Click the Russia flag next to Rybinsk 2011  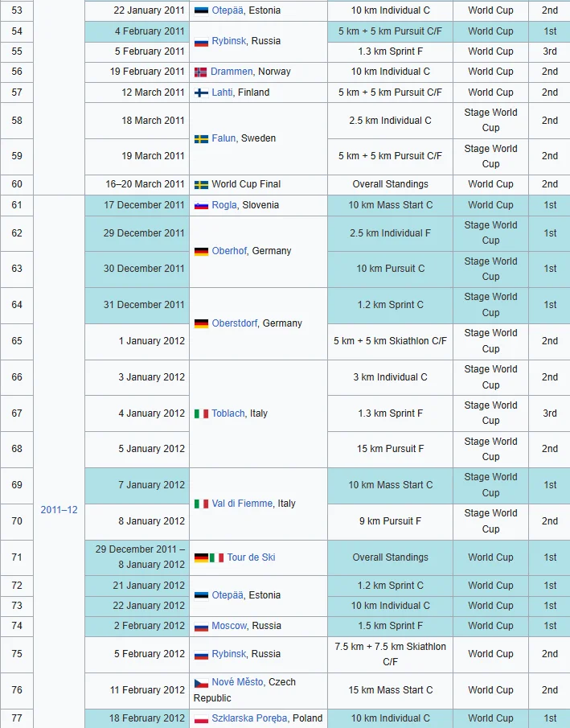(201, 41)
